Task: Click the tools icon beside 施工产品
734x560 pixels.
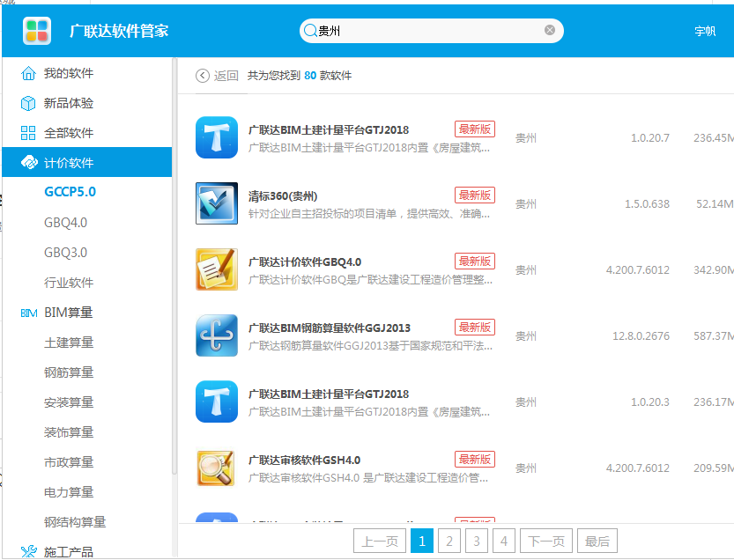Action: pyautogui.click(x=29, y=552)
